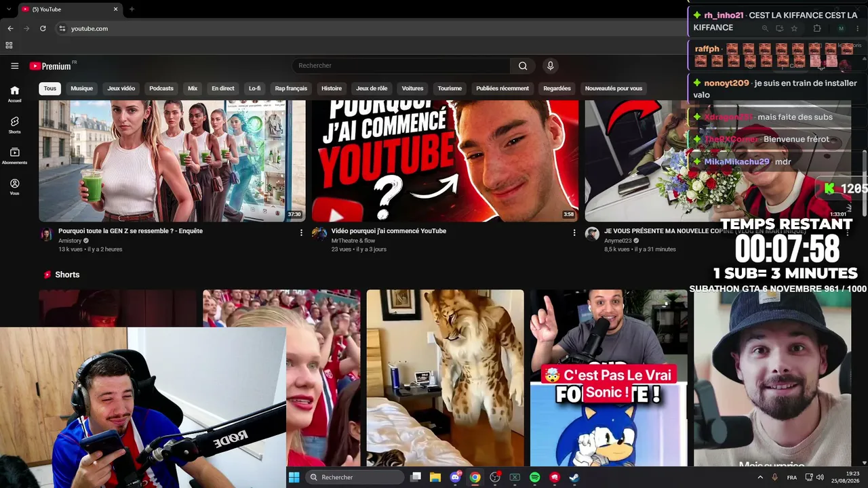Show En direct videos
The width and height of the screenshot is (868, 488).
pos(223,88)
